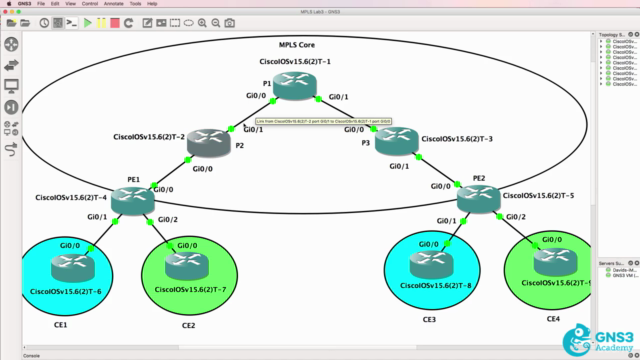This screenshot has width=640, height=360.
Task: Open the Edit menu
Action: click(55, 4)
